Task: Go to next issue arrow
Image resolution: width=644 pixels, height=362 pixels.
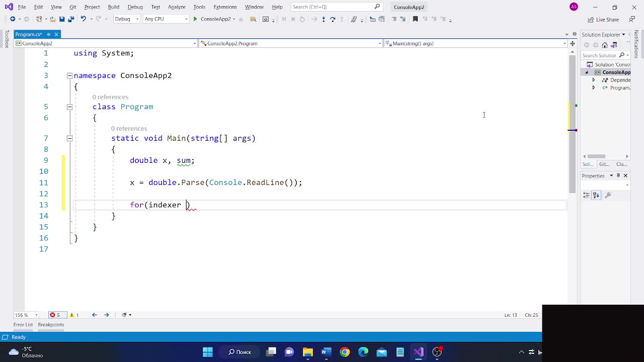Action: [106, 315]
